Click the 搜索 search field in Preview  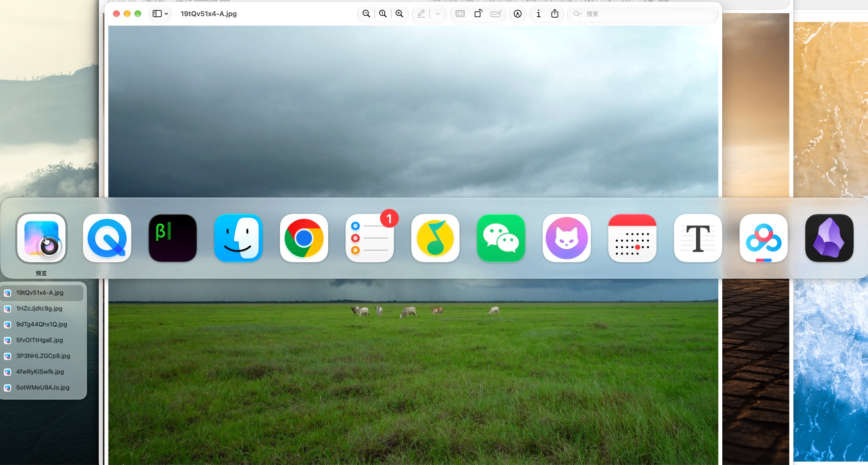click(x=643, y=14)
